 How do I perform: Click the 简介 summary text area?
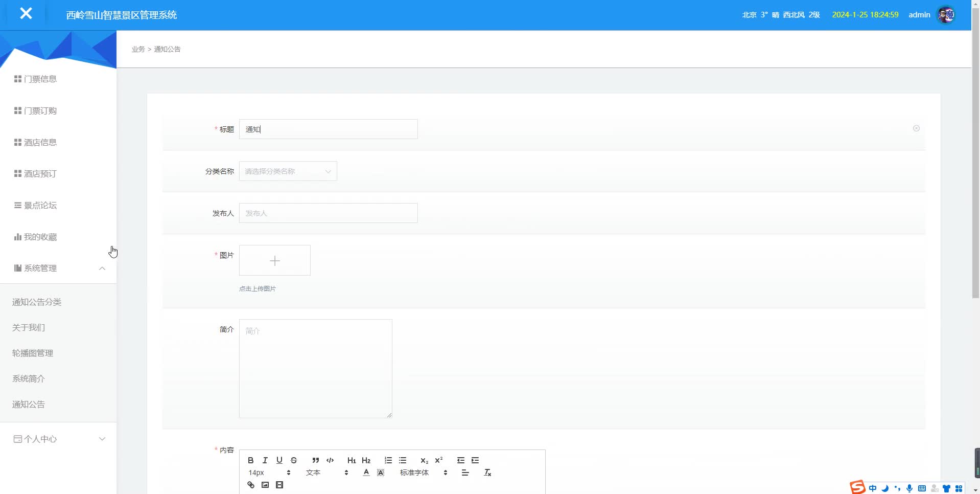316,369
